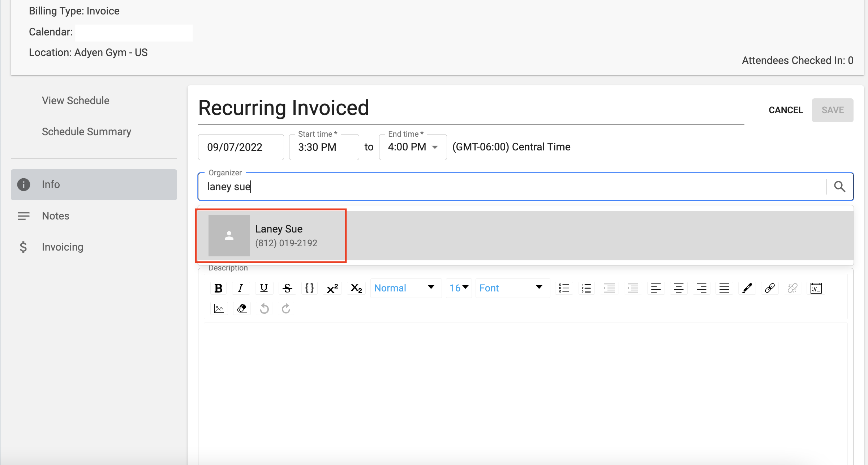This screenshot has height=465, width=868.
Task: Go to the Invoicing section
Action: [x=62, y=247]
